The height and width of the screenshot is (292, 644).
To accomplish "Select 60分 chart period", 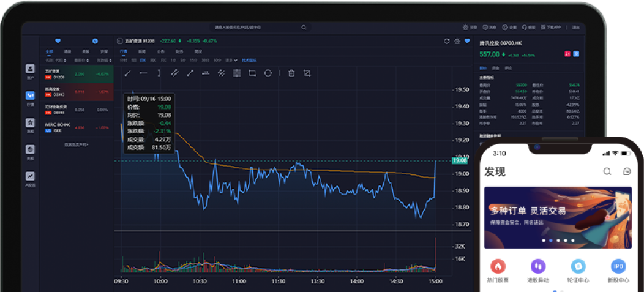I will coord(217,61).
